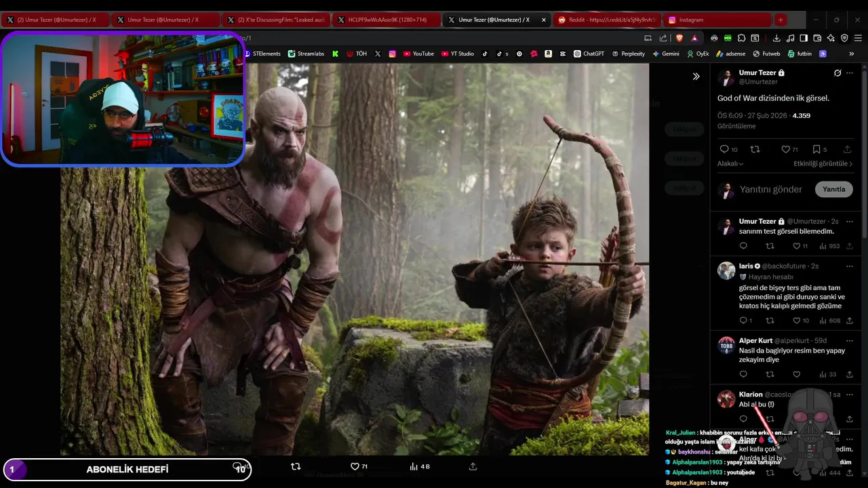Click the Brave VPN shield icon
This screenshot has height=488, width=868.
point(844,38)
